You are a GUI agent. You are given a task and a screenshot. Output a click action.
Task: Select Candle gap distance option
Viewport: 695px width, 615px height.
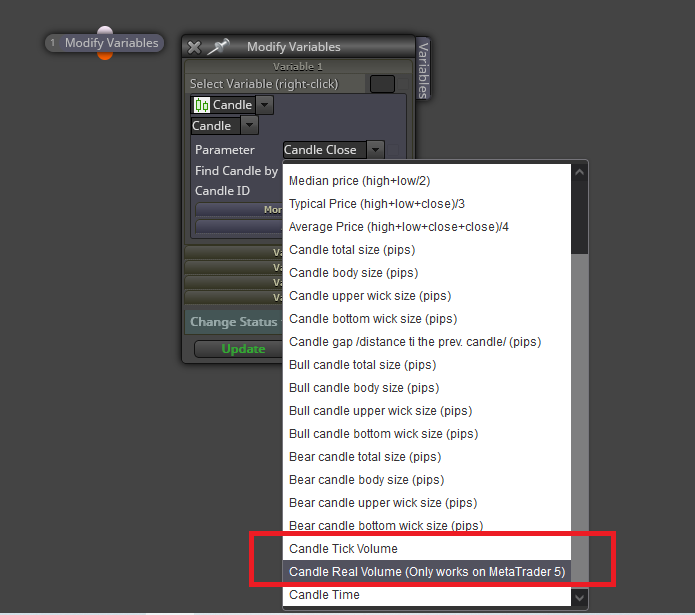coord(427,342)
